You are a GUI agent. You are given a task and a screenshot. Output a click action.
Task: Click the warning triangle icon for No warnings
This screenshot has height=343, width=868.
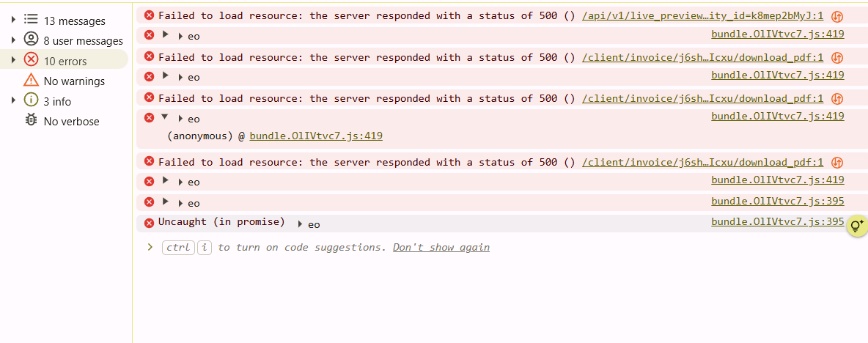pos(31,81)
